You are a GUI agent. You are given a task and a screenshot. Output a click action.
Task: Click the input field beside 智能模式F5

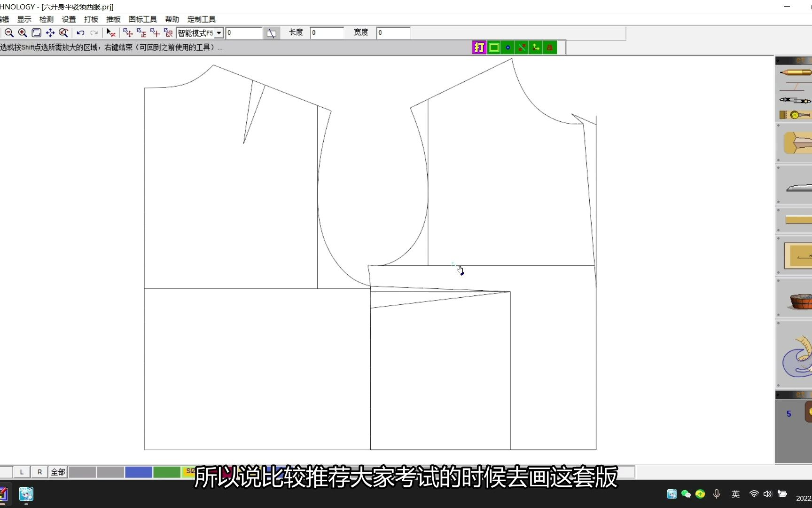pyautogui.click(x=244, y=33)
